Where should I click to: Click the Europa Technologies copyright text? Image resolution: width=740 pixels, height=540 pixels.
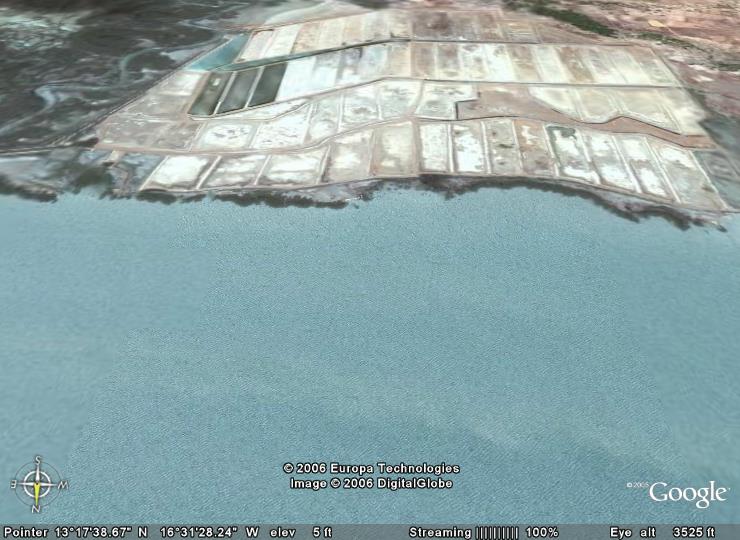[x=371, y=468]
